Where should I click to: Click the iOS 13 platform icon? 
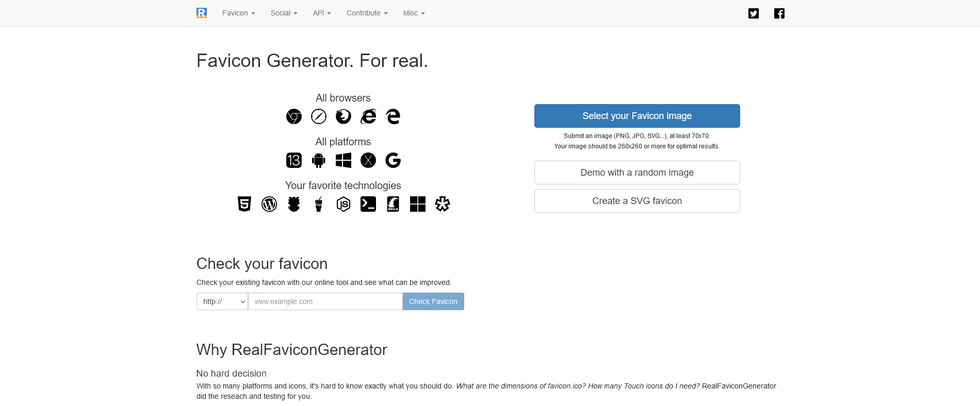294,160
